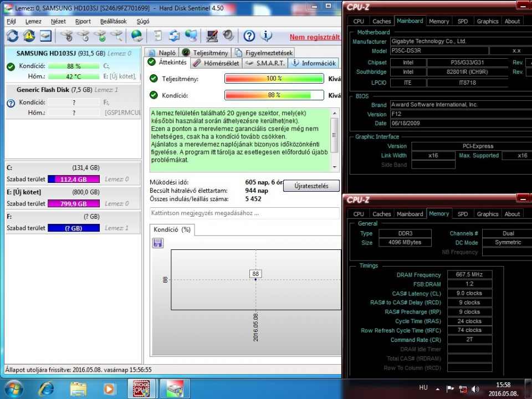Open the Windows Start button
Viewport: 532px width, 399px height.
[13, 389]
